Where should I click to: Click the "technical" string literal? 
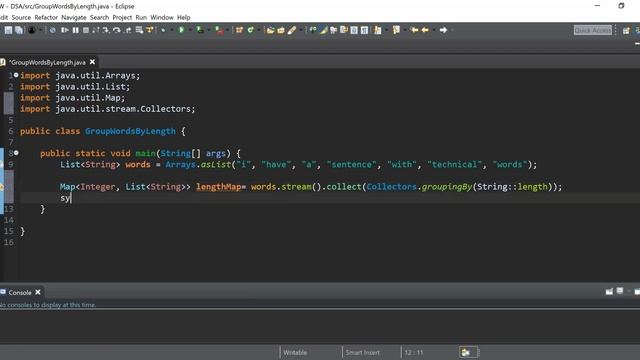coord(455,164)
